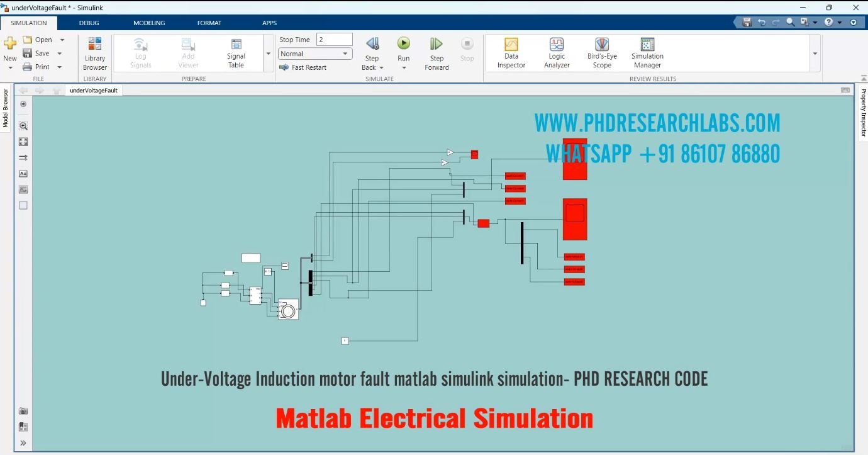
Task: Click the Add Viewer button
Action: pos(188,53)
